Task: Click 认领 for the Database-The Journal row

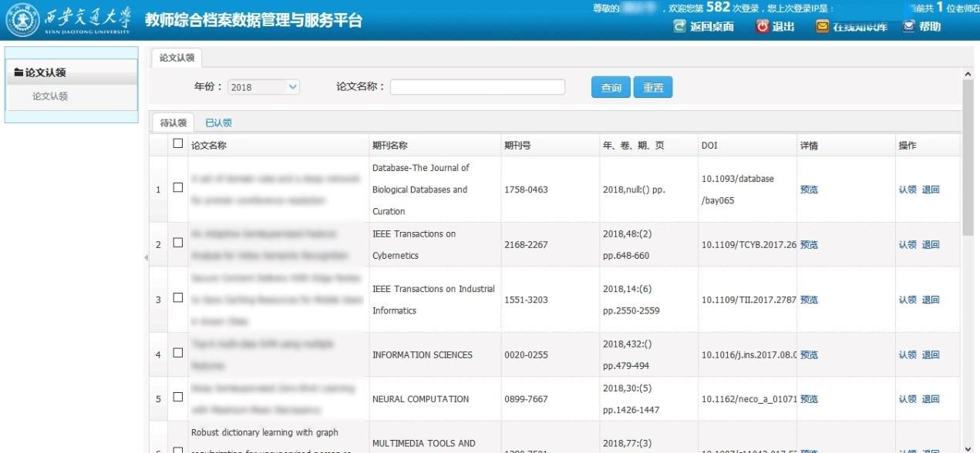Action: click(x=908, y=190)
